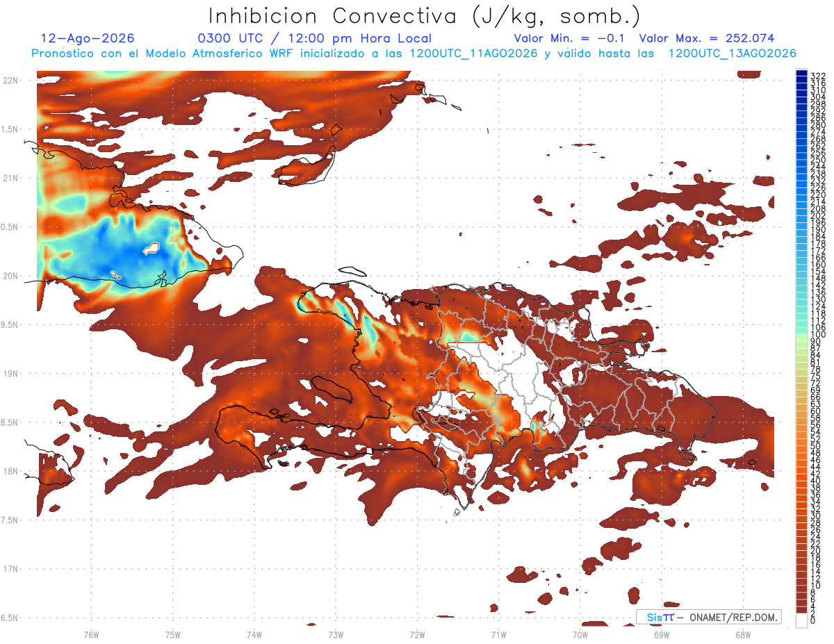Click the "1200UTC_11AGO2026" initialization timestamp
The image size is (834, 644).
point(473,53)
